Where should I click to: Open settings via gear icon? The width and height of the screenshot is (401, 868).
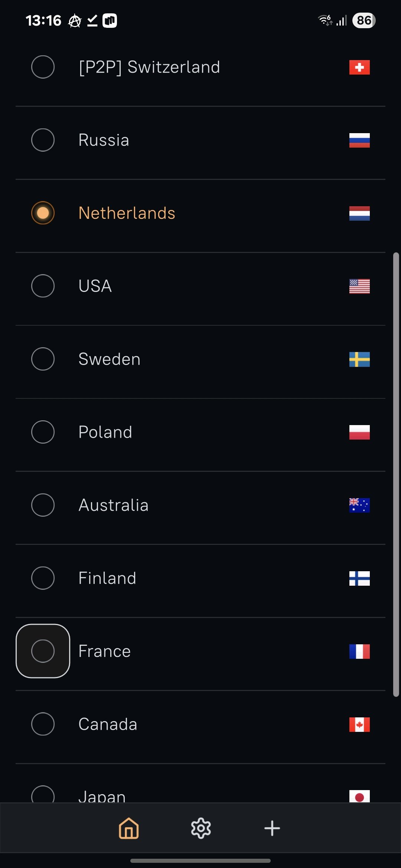pyautogui.click(x=201, y=828)
